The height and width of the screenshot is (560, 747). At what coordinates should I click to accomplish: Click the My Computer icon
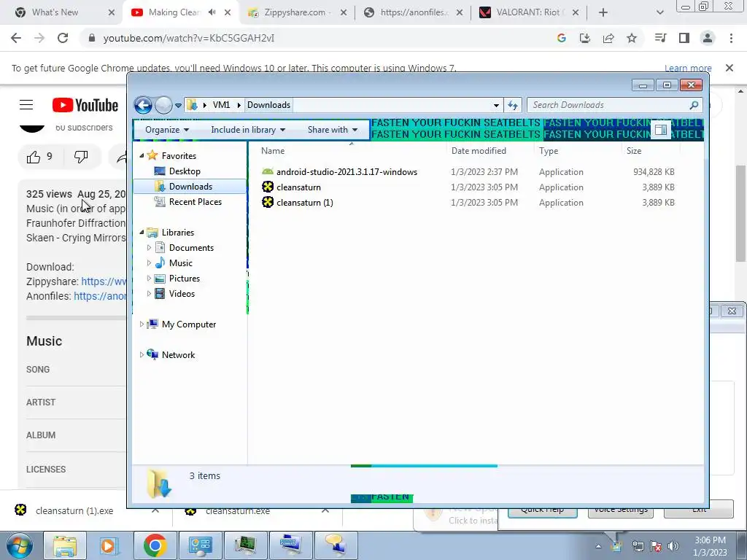[152, 324]
